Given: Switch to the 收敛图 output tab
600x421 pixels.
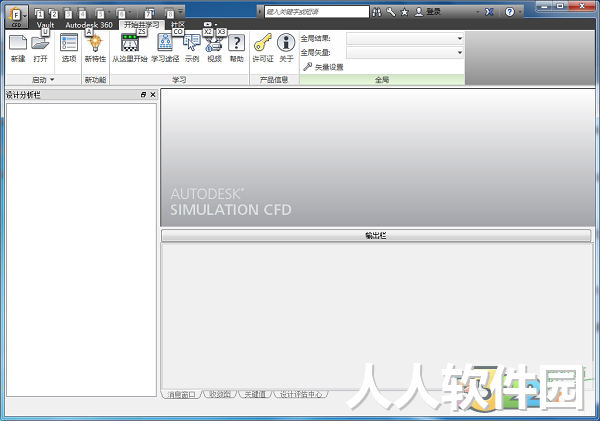Looking at the screenshot, I should tap(220, 395).
